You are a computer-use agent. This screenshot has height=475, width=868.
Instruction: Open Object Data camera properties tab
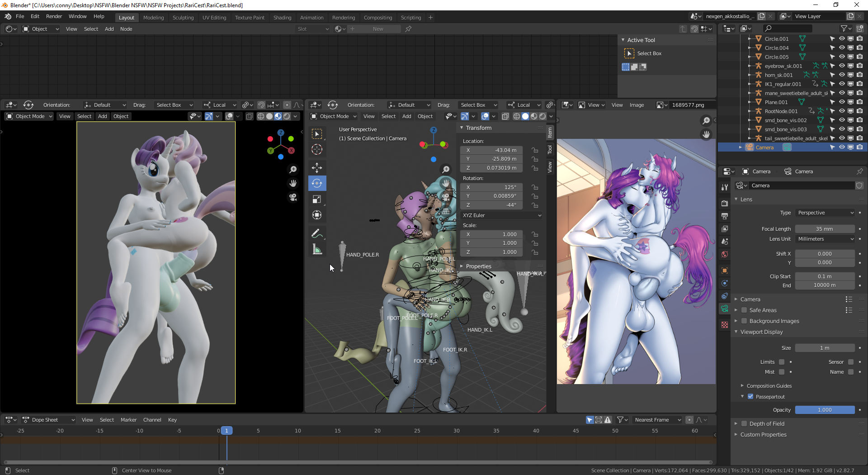click(725, 309)
